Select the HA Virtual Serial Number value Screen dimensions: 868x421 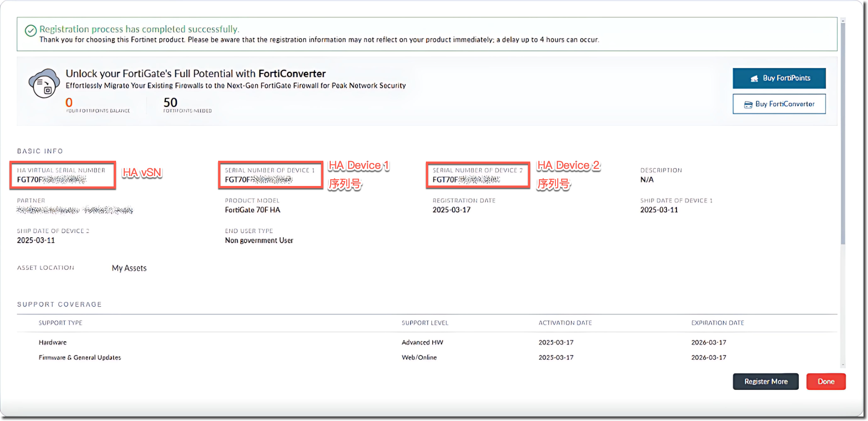(51, 180)
